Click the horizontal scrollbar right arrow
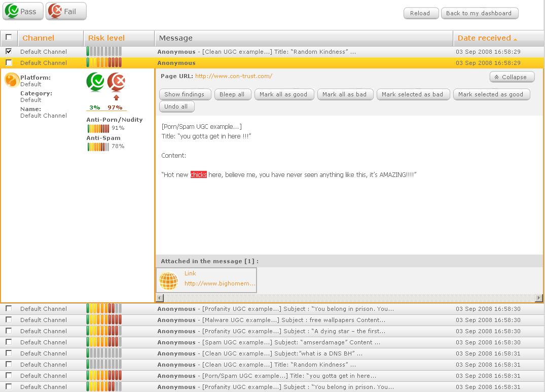Viewport: 545px width, 392px height. [538, 298]
